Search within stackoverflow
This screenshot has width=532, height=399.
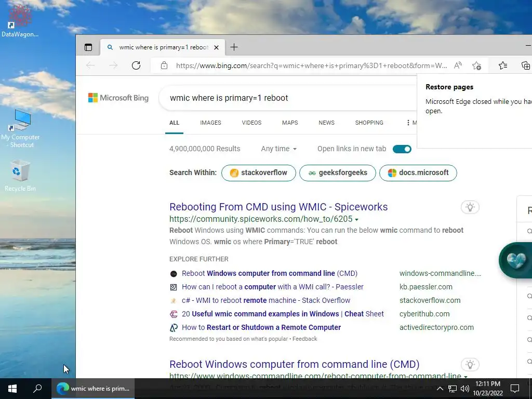[x=259, y=172]
